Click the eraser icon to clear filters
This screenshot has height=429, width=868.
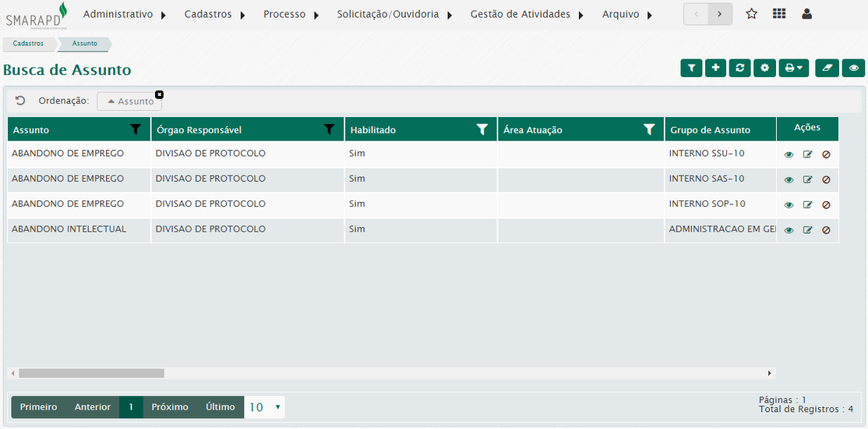(x=827, y=68)
